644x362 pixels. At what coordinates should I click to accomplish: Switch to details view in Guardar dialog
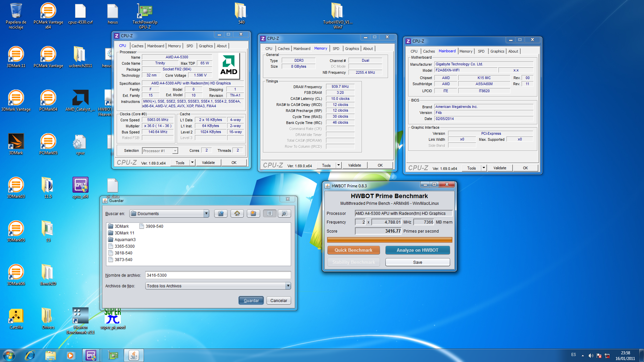(284, 214)
